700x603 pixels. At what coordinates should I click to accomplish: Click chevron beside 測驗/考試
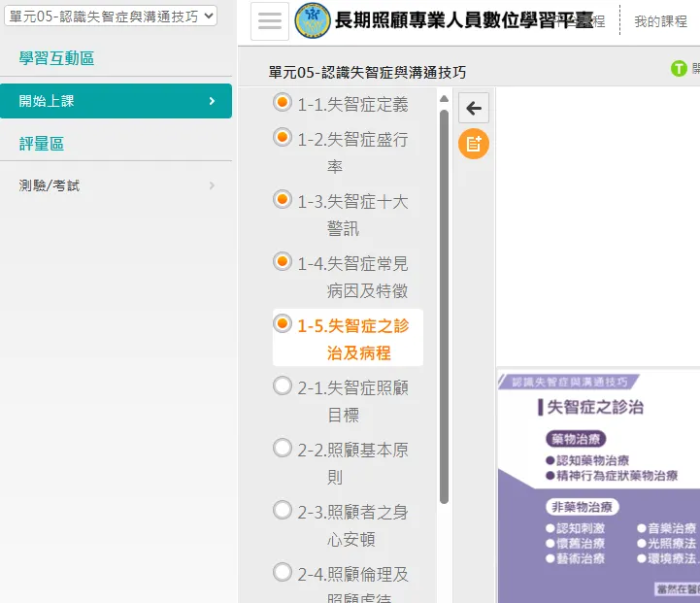point(212,185)
